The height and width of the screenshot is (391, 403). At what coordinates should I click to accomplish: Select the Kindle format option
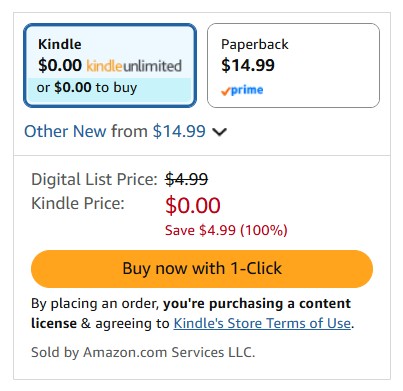point(110,65)
